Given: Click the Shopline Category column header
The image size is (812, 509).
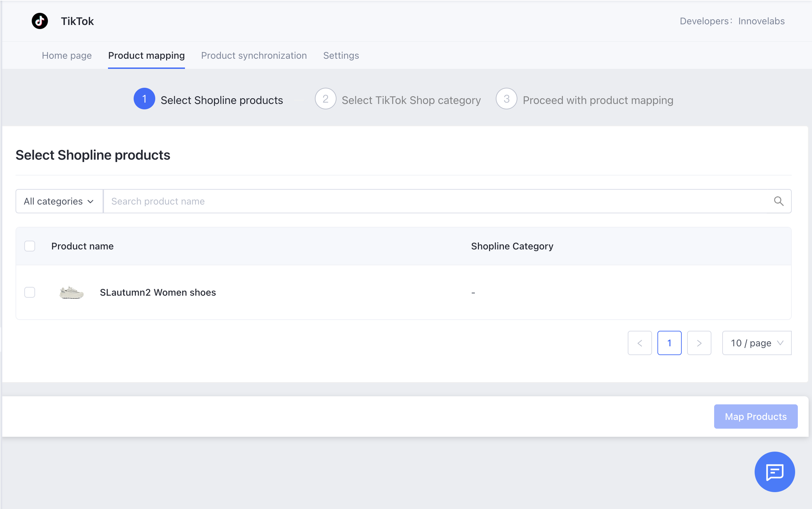Looking at the screenshot, I should [x=512, y=246].
